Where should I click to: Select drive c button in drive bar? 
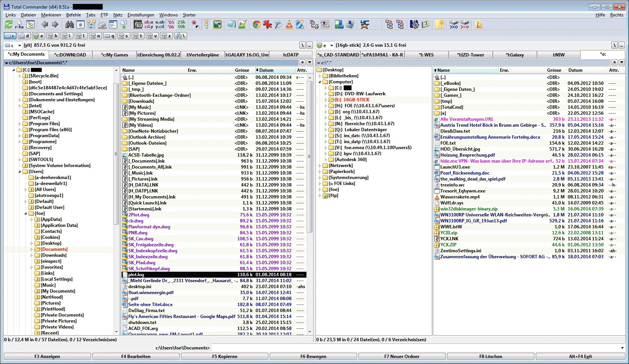click(10, 36)
